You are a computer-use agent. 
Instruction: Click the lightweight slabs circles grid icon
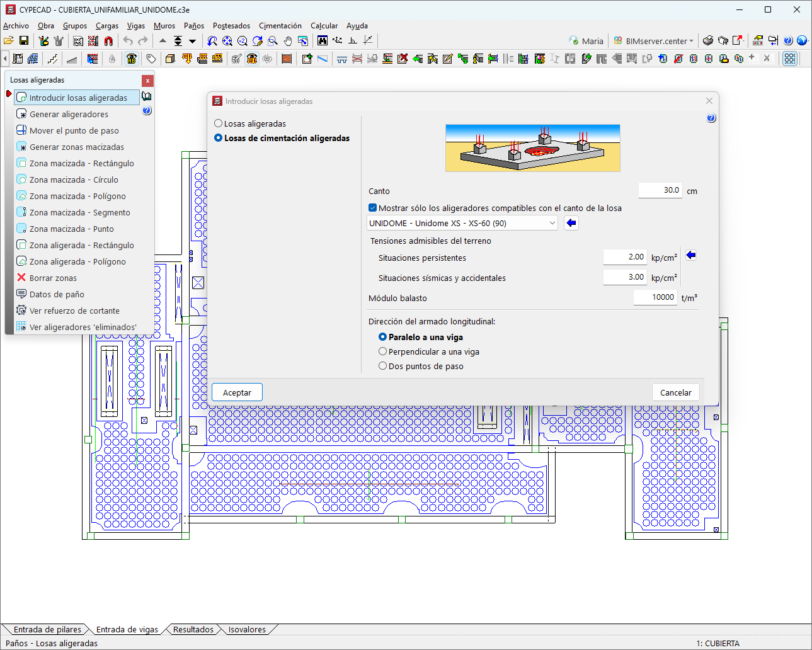click(x=789, y=59)
